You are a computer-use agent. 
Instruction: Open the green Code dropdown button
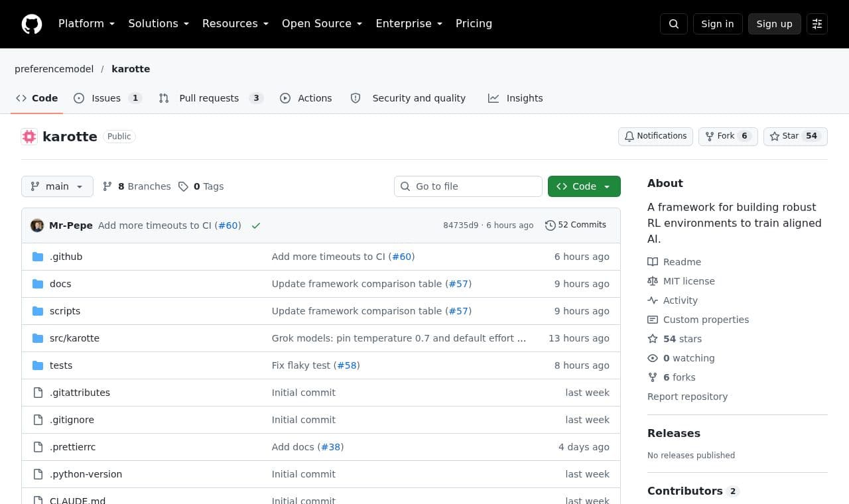point(584,186)
